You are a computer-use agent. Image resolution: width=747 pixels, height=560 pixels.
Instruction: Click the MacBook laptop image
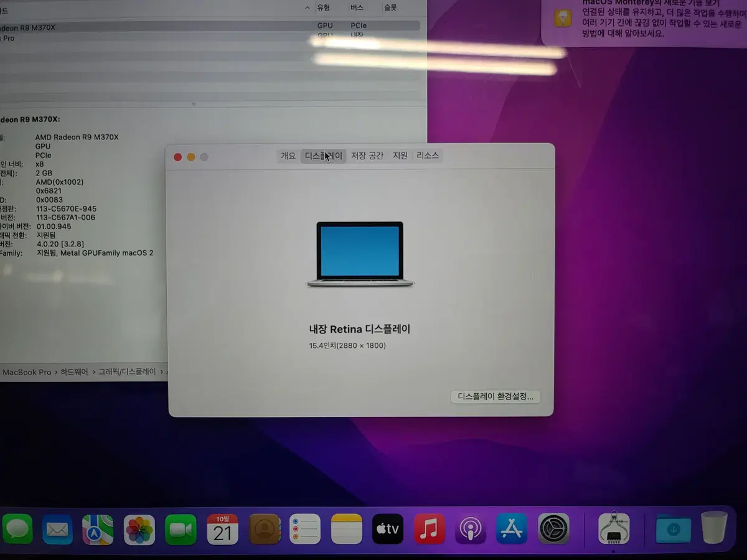point(360,254)
